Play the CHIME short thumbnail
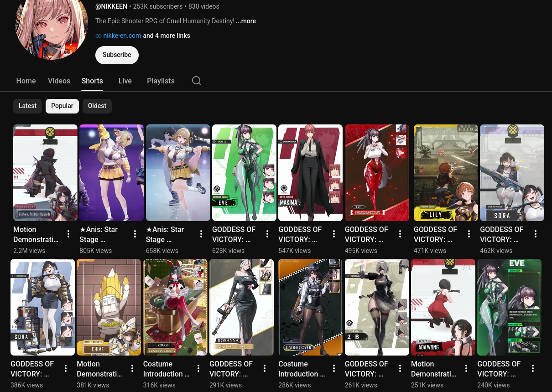This screenshot has height=392, width=552. pos(109,307)
